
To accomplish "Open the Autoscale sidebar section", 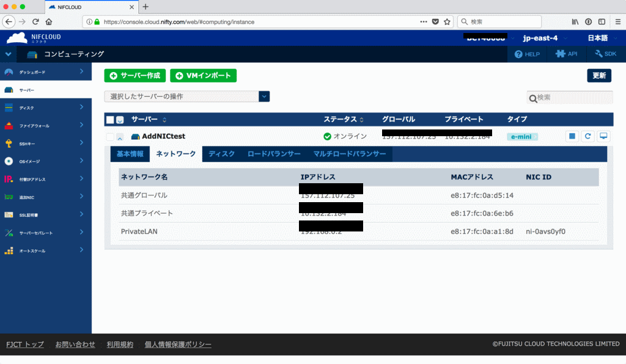I will (45, 251).
